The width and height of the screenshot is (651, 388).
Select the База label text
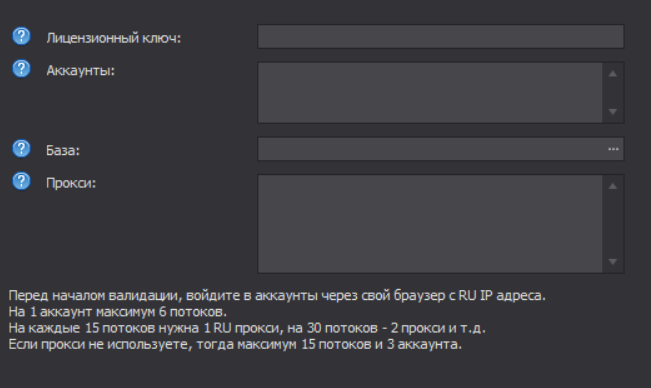tap(63, 150)
